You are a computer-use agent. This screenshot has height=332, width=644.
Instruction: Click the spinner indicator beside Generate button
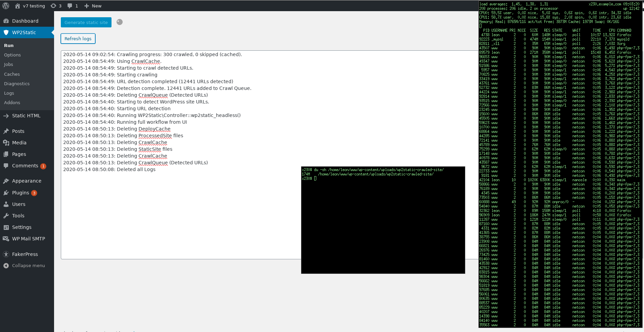pos(120,22)
